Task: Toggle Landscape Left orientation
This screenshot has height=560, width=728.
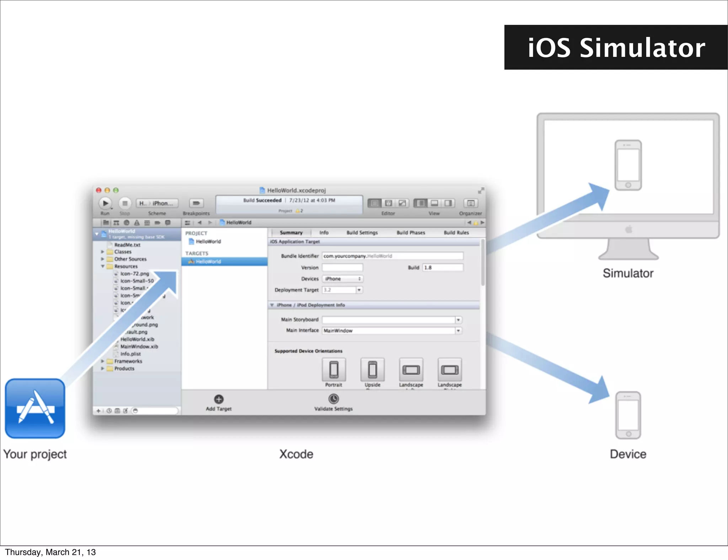Action: (x=411, y=370)
